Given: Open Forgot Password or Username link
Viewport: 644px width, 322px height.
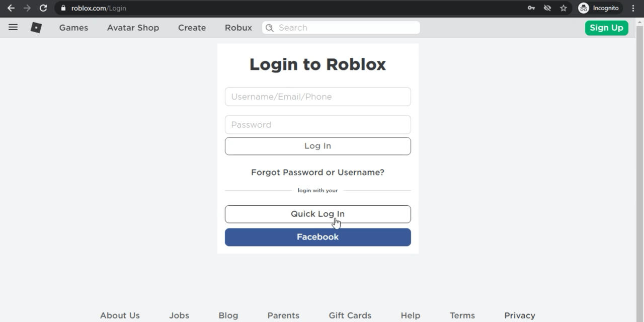Looking at the screenshot, I should click(317, 172).
